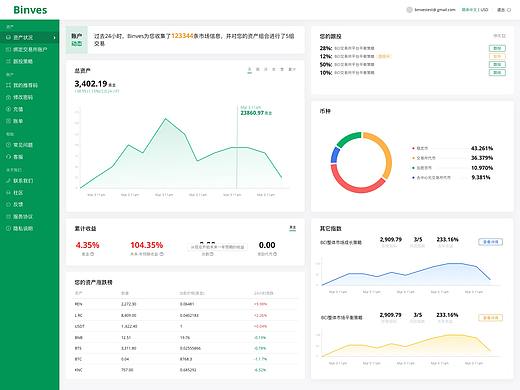Click the button on the 10% strategy row
The image size is (520, 390).
[497, 72]
